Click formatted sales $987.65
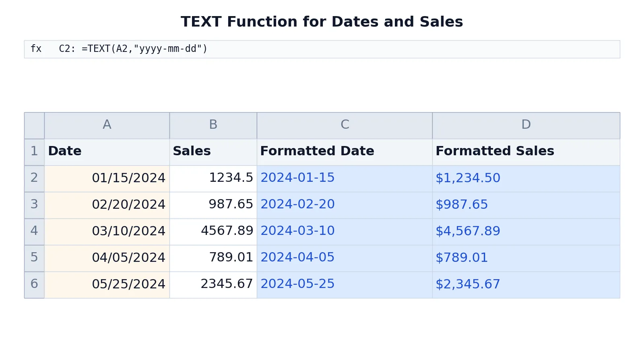Viewport: 644px width, 362px height. pyautogui.click(x=526, y=205)
